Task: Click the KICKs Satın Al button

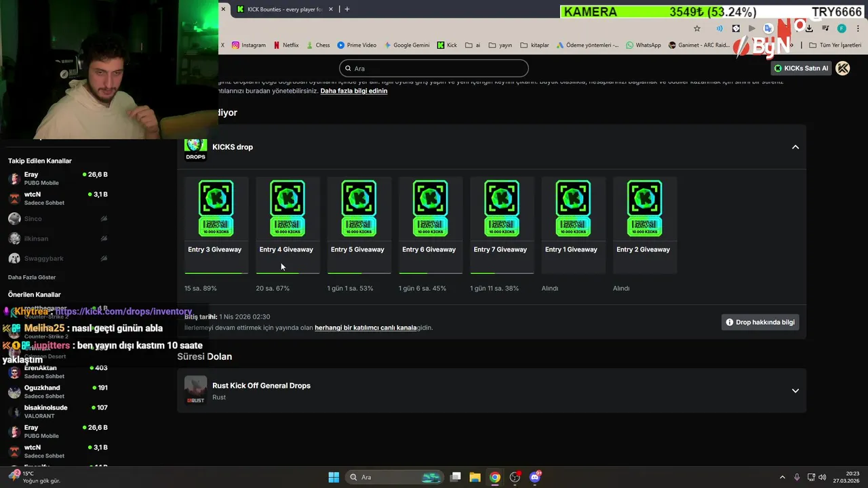Action: click(802, 68)
